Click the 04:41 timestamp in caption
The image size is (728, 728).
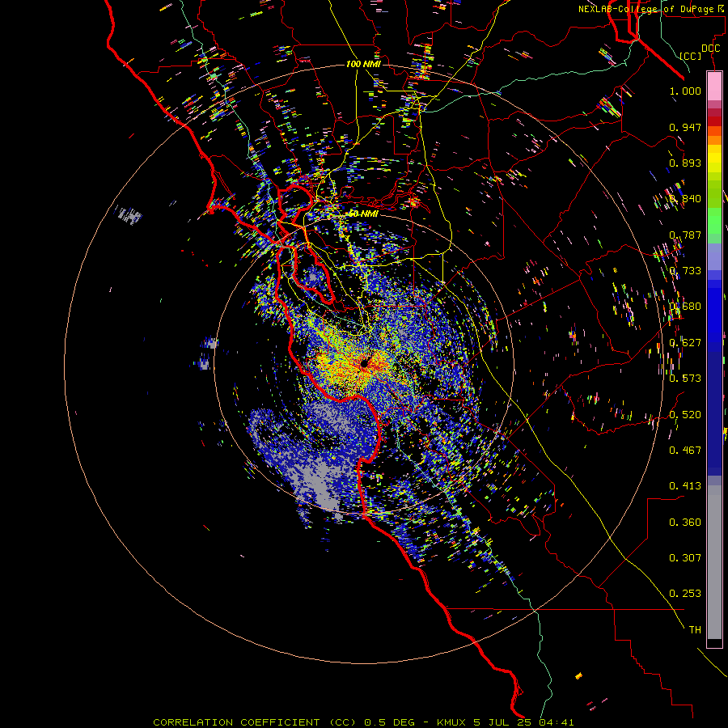coord(557,722)
